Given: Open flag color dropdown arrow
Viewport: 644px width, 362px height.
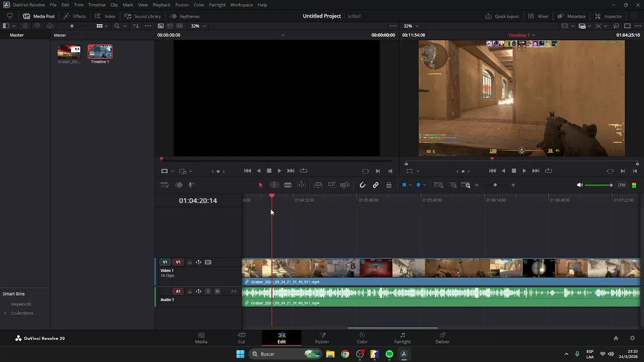Looking at the screenshot, I should (411, 185).
